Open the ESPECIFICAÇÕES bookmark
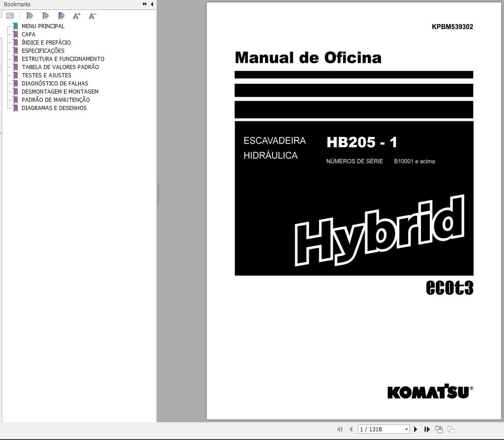This screenshot has width=504, height=440. (43, 50)
